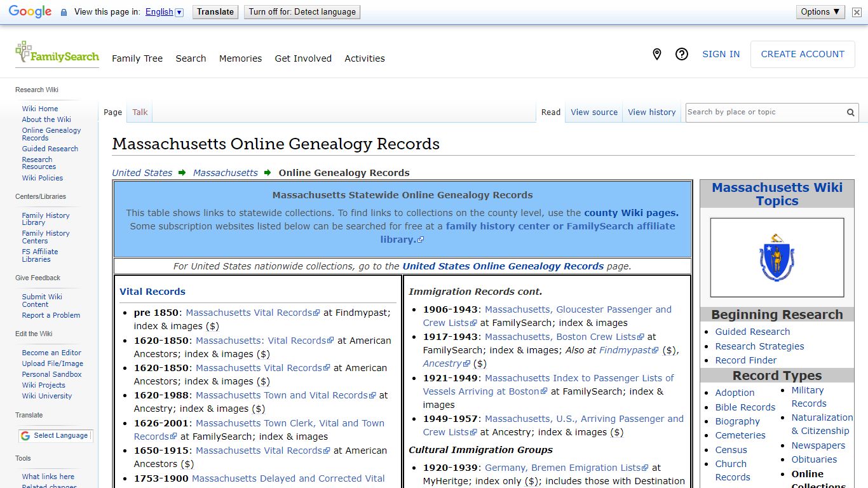Click Submit Wiki Content
This screenshot has width=868, height=488.
[x=42, y=301]
